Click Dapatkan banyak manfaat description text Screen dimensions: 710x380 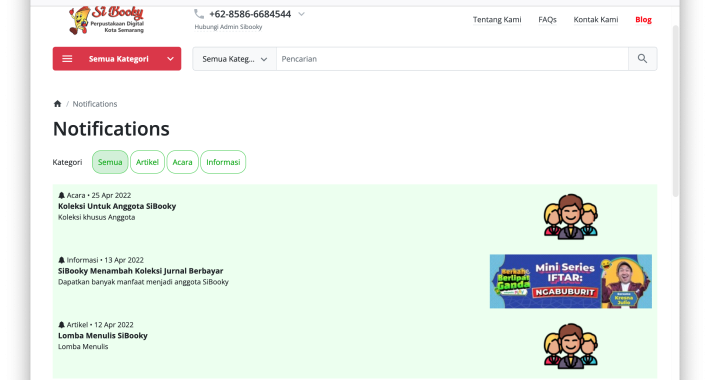pyautogui.click(x=143, y=282)
